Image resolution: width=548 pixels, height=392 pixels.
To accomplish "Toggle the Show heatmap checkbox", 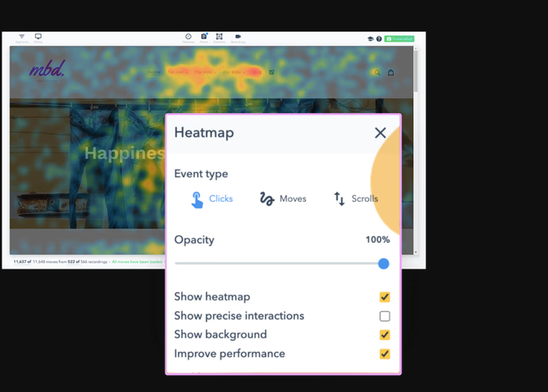I will 384,297.
